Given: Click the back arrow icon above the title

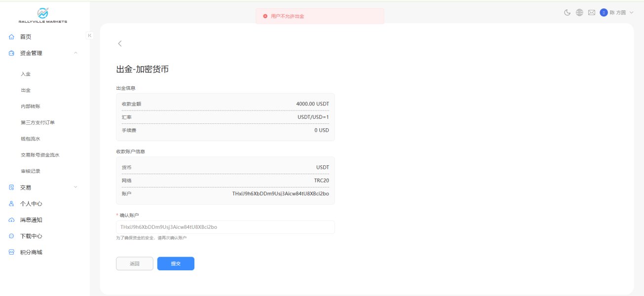Looking at the screenshot, I should coord(120,43).
